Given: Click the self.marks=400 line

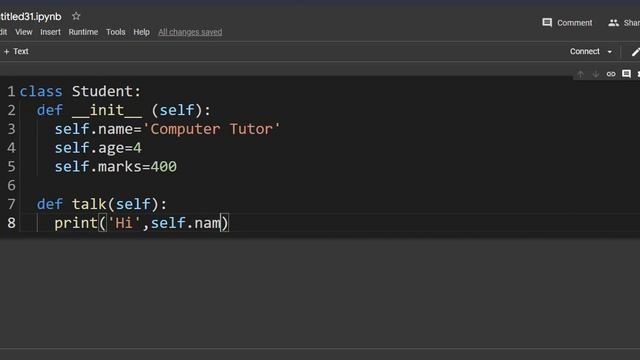Looking at the screenshot, I should (x=116, y=167).
